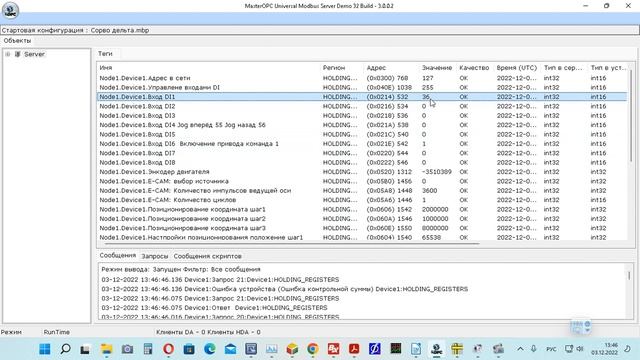Image resolution: width=640 pixels, height=360 pixels.
Task: Open the Camera app on the taskbar
Action: (127, 349)
